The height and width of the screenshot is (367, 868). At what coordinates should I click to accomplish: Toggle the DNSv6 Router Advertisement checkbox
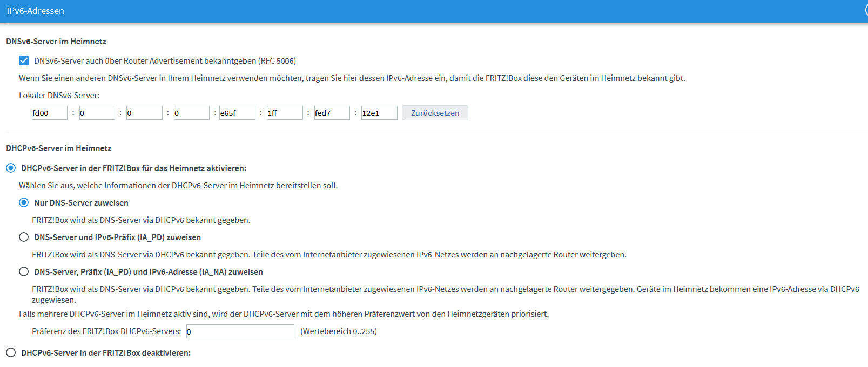[24, 60]
